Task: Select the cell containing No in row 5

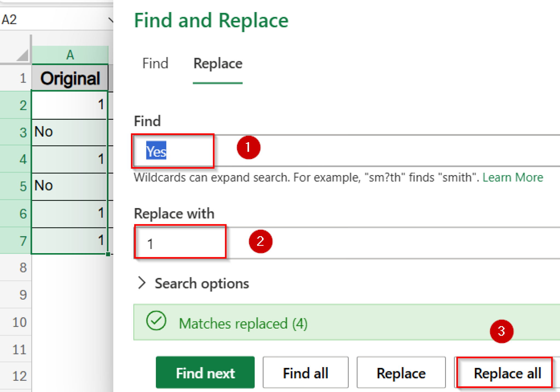Action: 70,185
